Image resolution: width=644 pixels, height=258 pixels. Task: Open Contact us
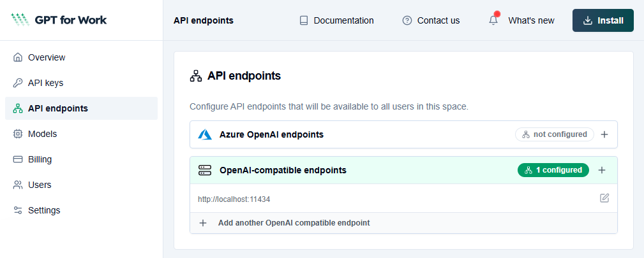point(431,20)
